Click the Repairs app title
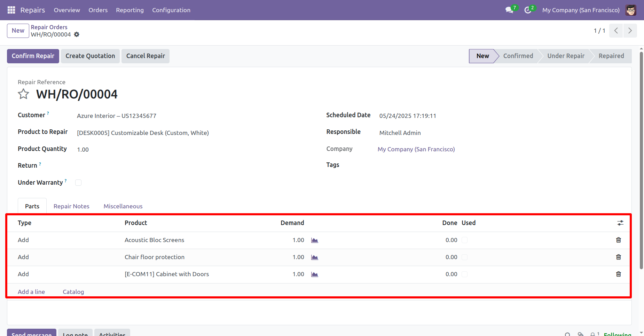644x336 pixels. [33, 10]
